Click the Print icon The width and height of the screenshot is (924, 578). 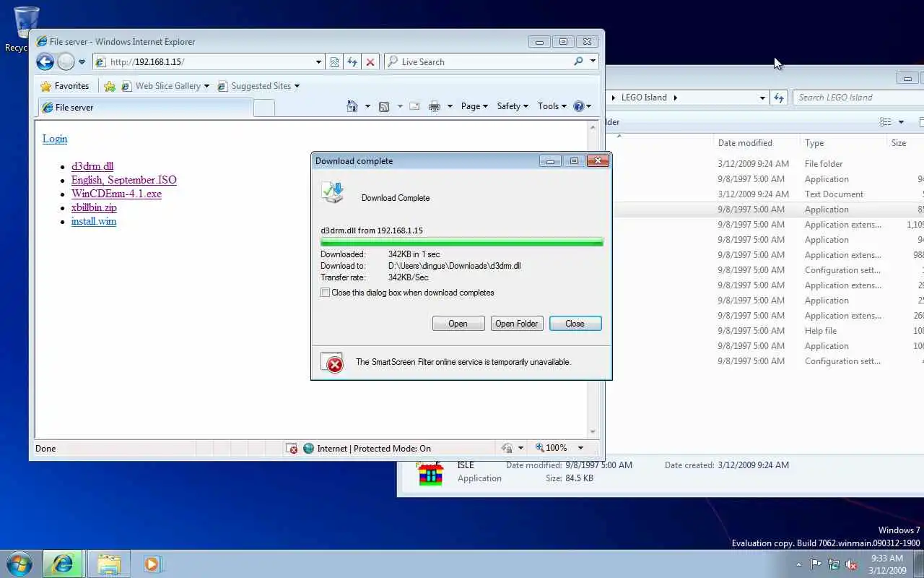[x=434, y=106]
